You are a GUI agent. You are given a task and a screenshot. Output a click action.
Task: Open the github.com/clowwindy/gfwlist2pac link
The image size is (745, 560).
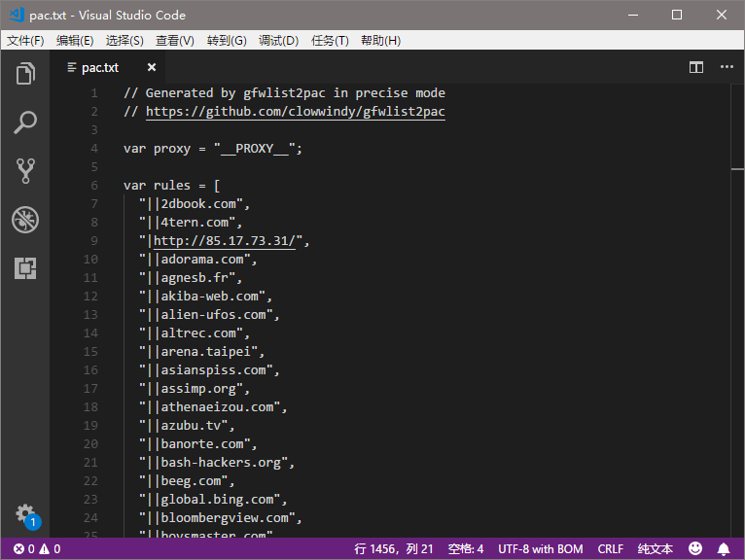pyautogui.click(x=295, y=112)
